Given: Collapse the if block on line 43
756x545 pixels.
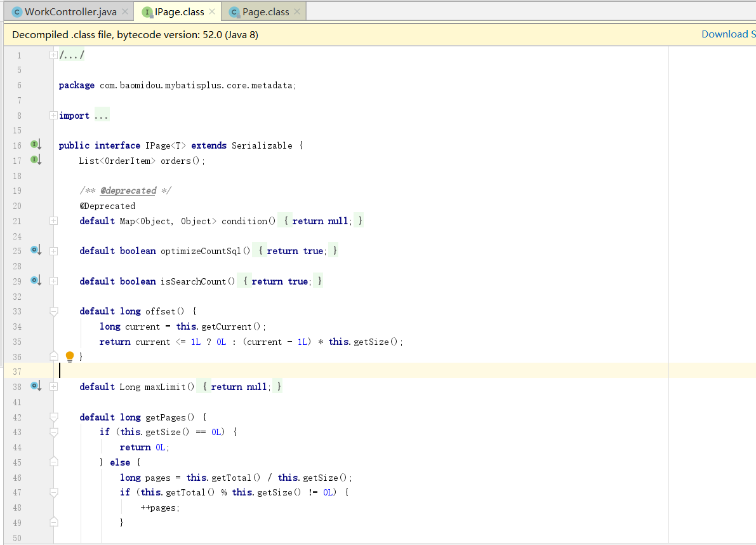Looking at the screenshot, I should pyautogui.click(x=53, y=432).
